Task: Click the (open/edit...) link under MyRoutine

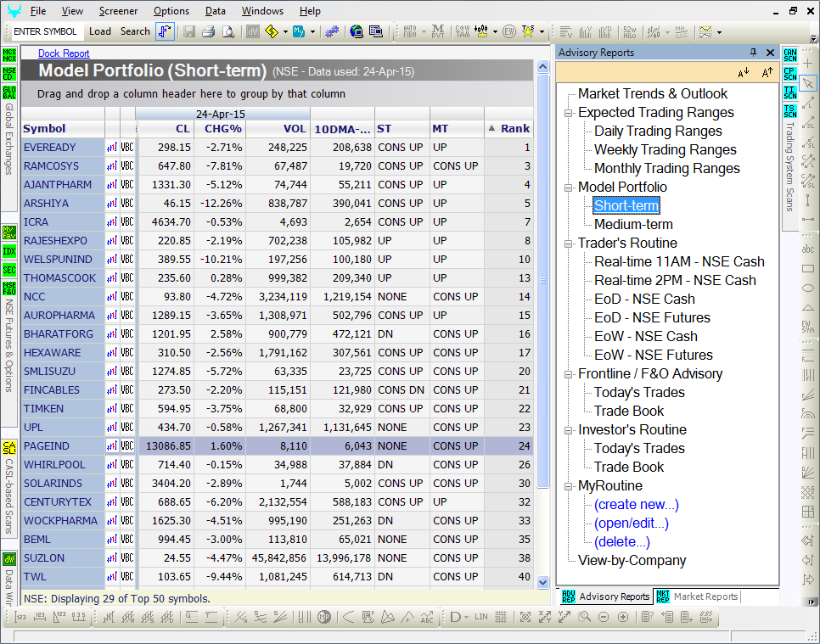Action: [632, 524]
